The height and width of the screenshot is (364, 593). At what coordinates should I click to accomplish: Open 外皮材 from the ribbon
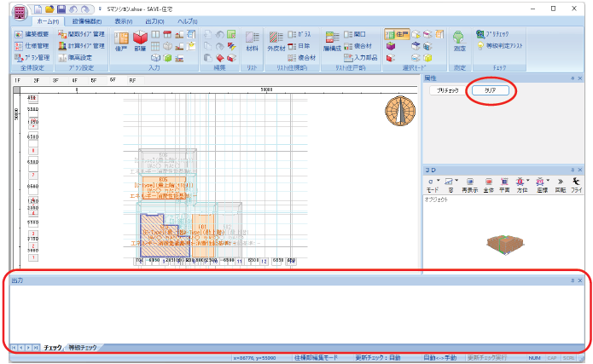pyautogui.click(x=276, y=41)
